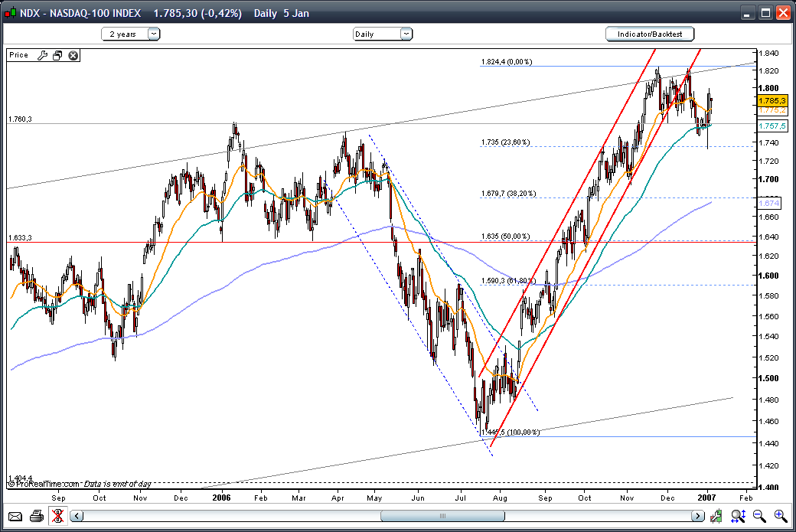Click the zoom in magnifier icon
This screenshot has height=532, width=796.
(x=781, y=515)
